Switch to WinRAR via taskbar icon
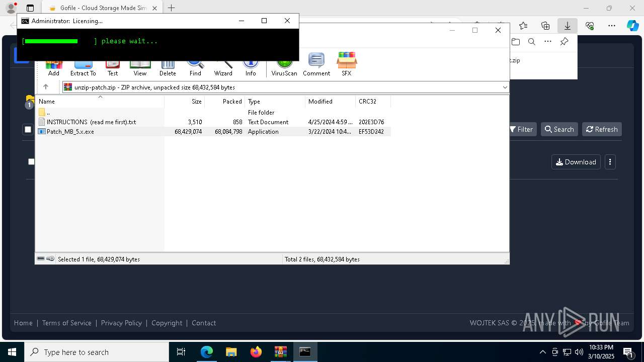644x362 pixels. tap(280, 352)
